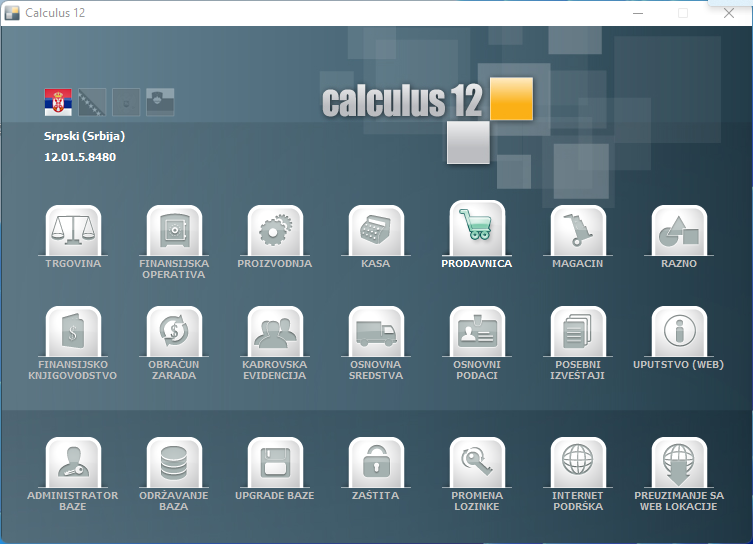
Task: Open Posebni Izveštaji documents icon
Action: click(578, 331)
